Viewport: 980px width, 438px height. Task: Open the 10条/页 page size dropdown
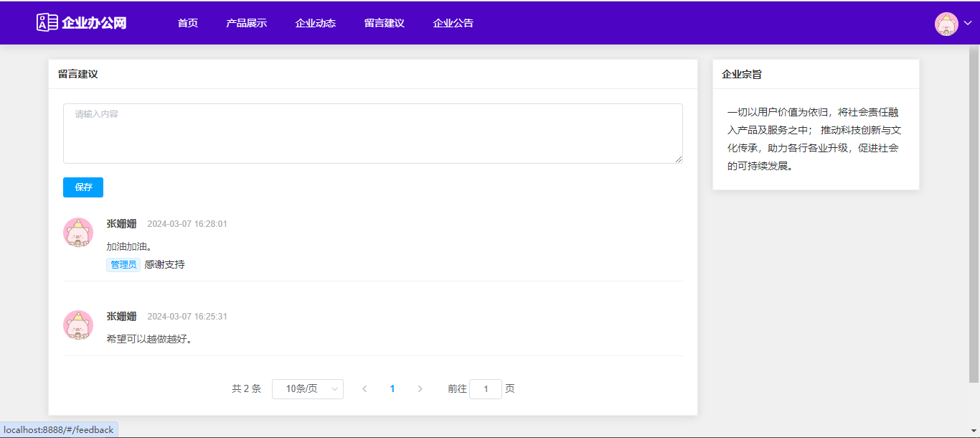(x=307, y=389)
